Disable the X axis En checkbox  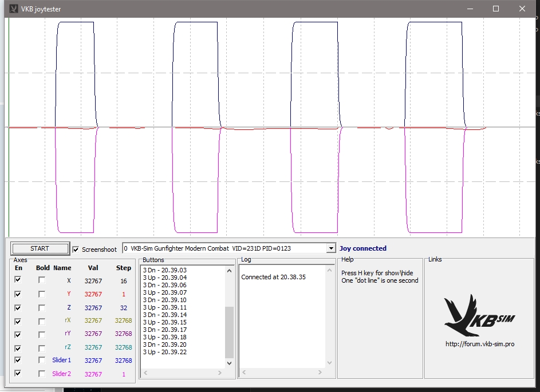pyautogui.click(x=18, y=280)
